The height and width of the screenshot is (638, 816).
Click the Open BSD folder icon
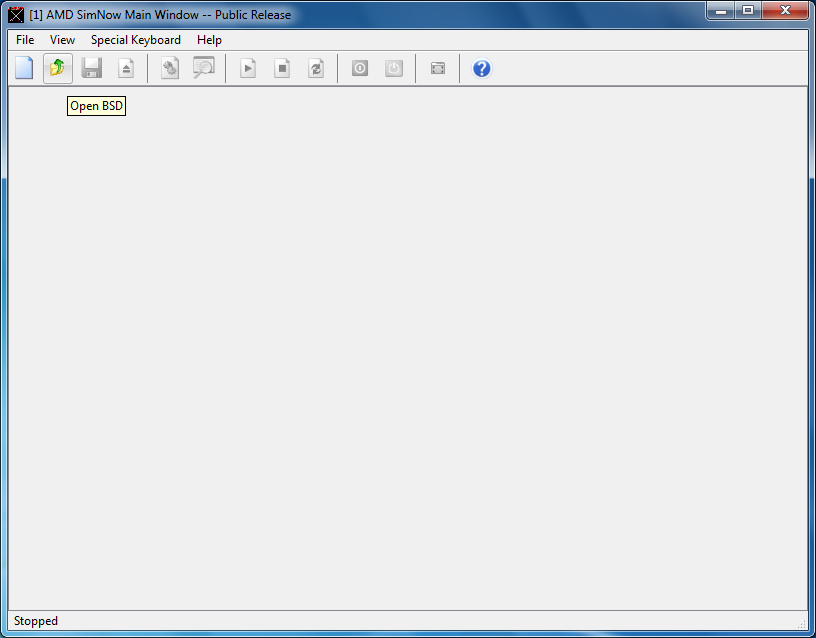(x=58, y=68)
